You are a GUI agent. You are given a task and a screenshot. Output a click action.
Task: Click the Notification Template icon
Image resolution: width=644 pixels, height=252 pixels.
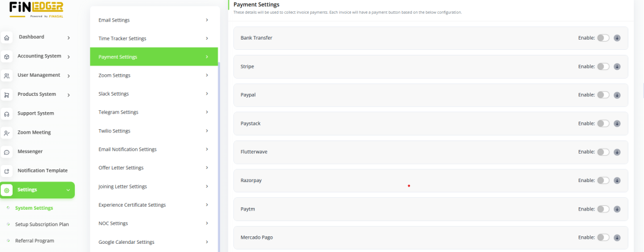(7, 171)
